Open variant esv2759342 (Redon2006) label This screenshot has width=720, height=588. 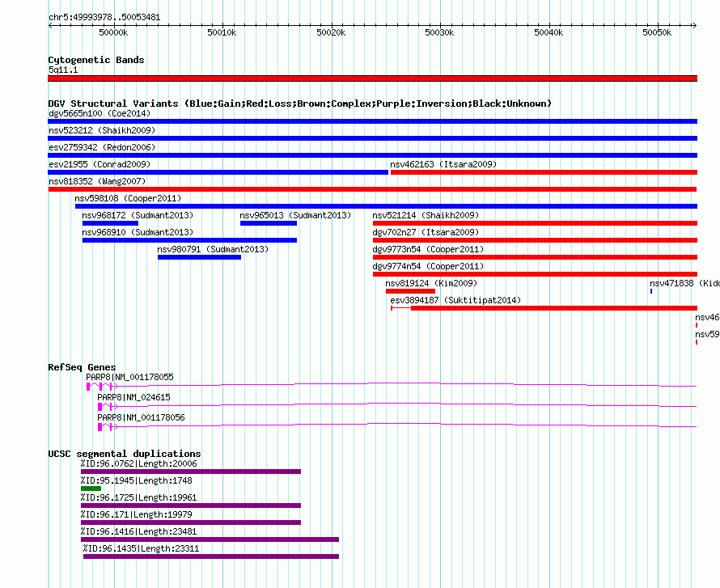(102, 147)
